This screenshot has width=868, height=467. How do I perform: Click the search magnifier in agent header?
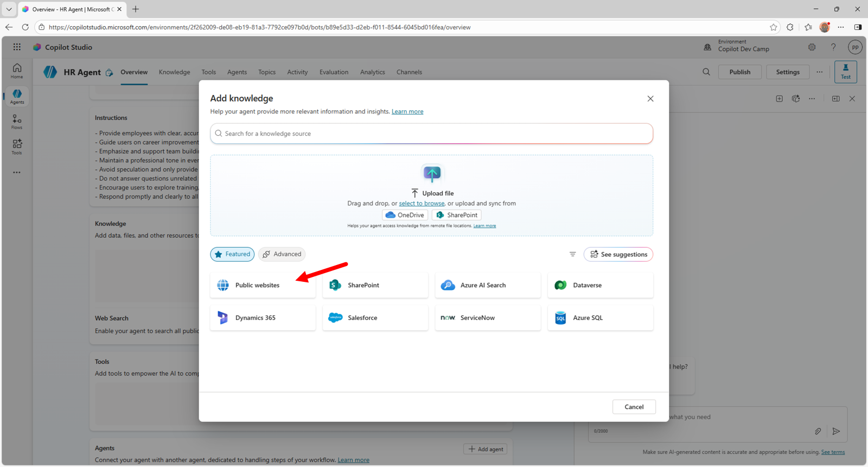tap(706, 72)
